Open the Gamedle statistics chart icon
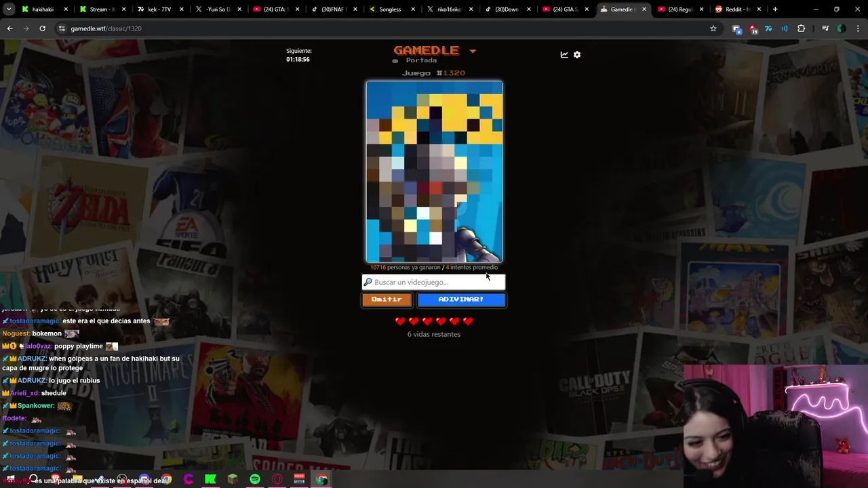Image resolution: width=868 pixels, height=488 pixels. (x=564, y=55)
